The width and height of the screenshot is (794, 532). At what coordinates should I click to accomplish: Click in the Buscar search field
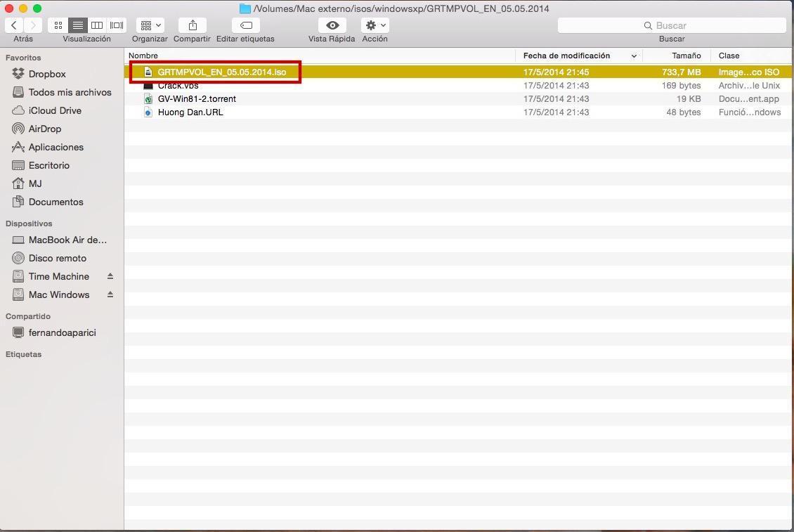pos(671,25)
